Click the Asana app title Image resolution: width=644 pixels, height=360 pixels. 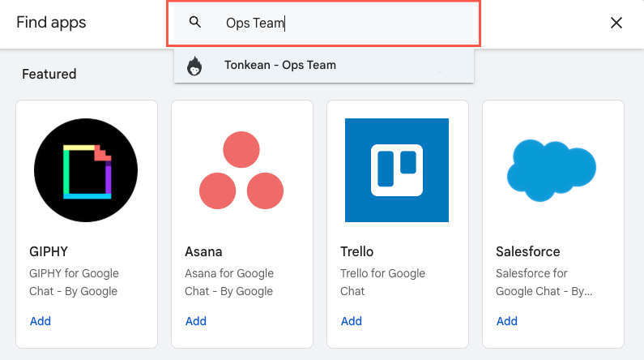click(x=203, y=251)
